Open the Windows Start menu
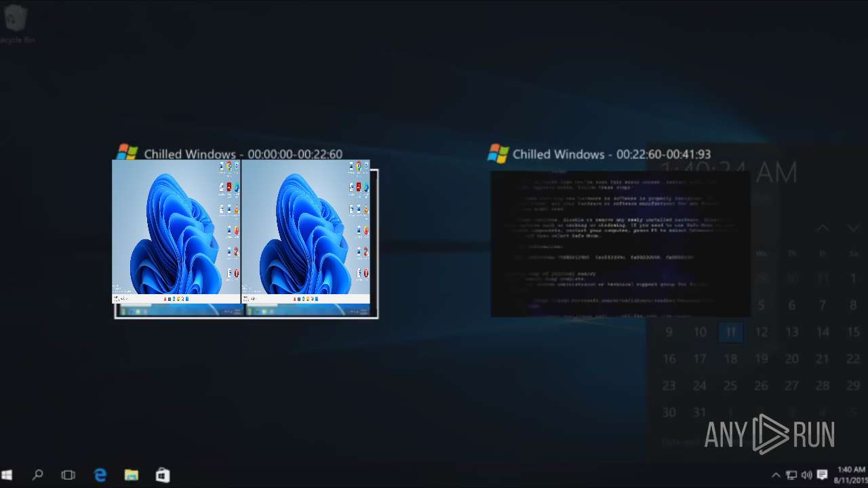This screenshot has width=868, height=488. [7, 475]
